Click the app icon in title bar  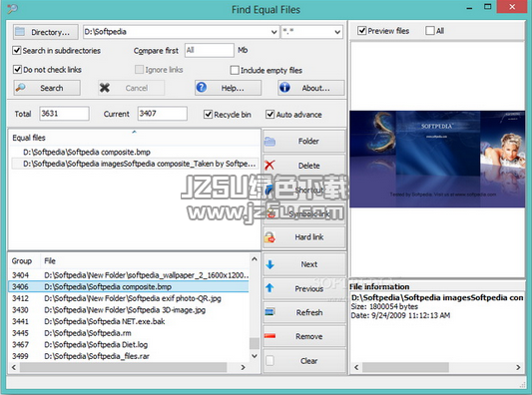(x=12, y=8)
